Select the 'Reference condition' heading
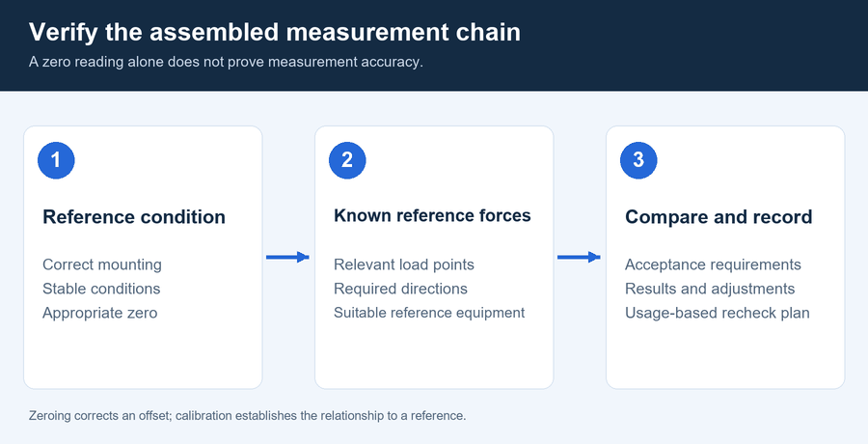Screen dimensions: 868x444 click(x=134, y=217)
